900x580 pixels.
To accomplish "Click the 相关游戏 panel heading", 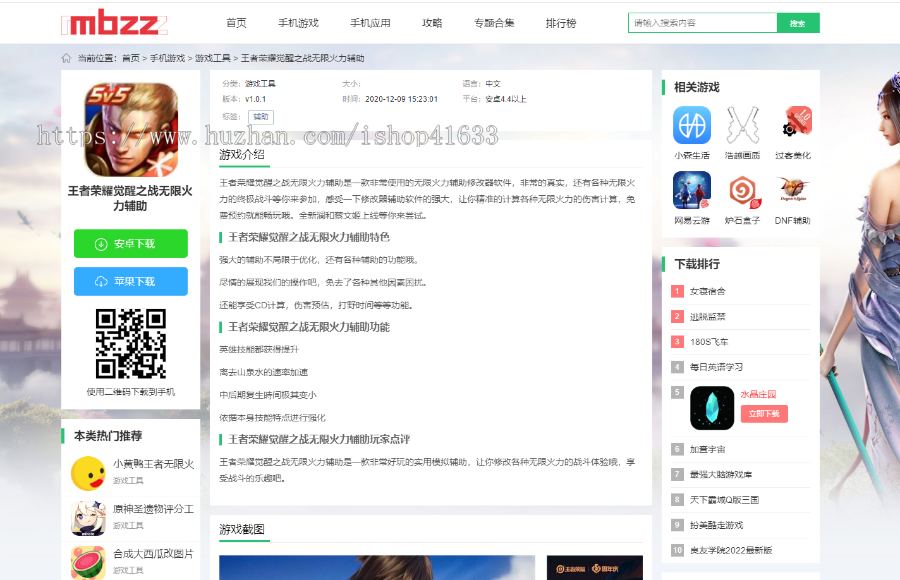I will tap(696, 87).
